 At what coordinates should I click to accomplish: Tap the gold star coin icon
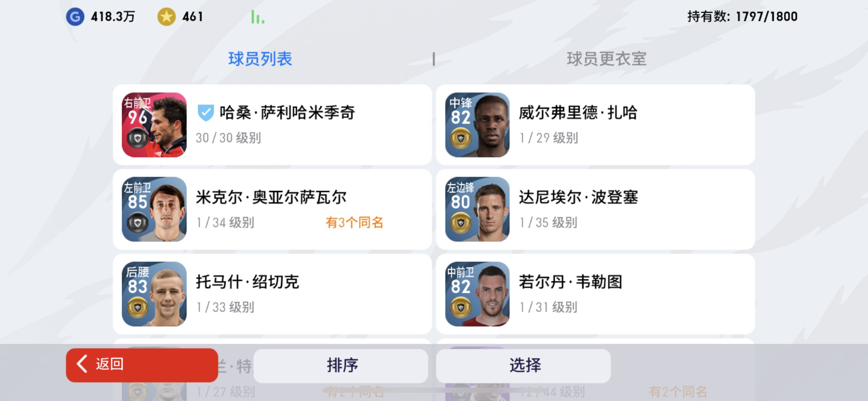click(166, 17)
